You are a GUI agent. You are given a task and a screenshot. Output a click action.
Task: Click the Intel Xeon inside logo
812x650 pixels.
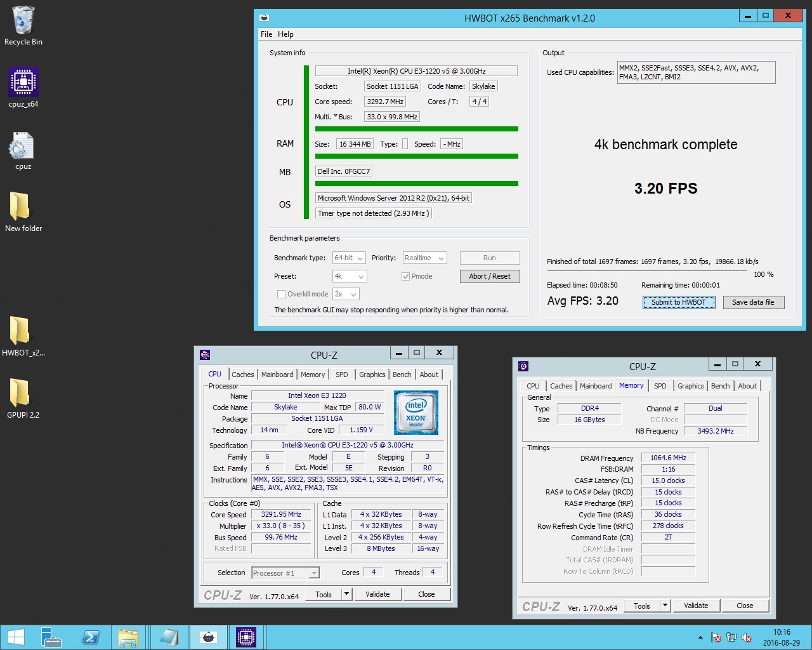coord(416,413)
